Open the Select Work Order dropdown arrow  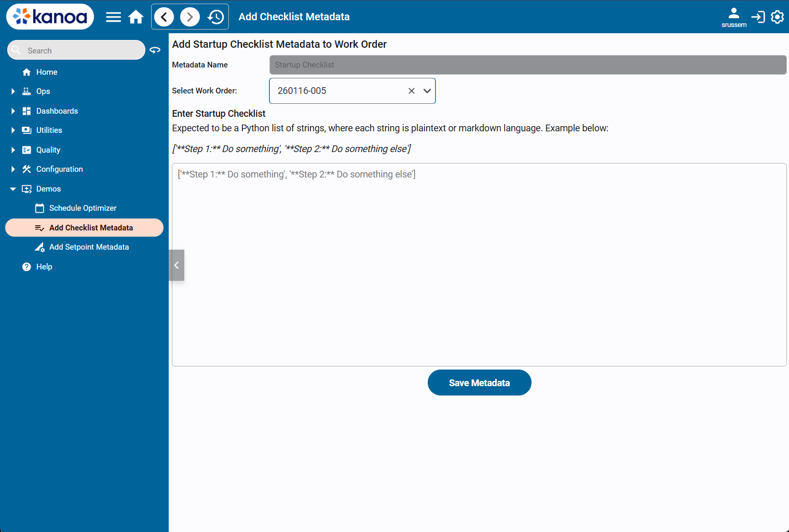(x=427, y=91)
